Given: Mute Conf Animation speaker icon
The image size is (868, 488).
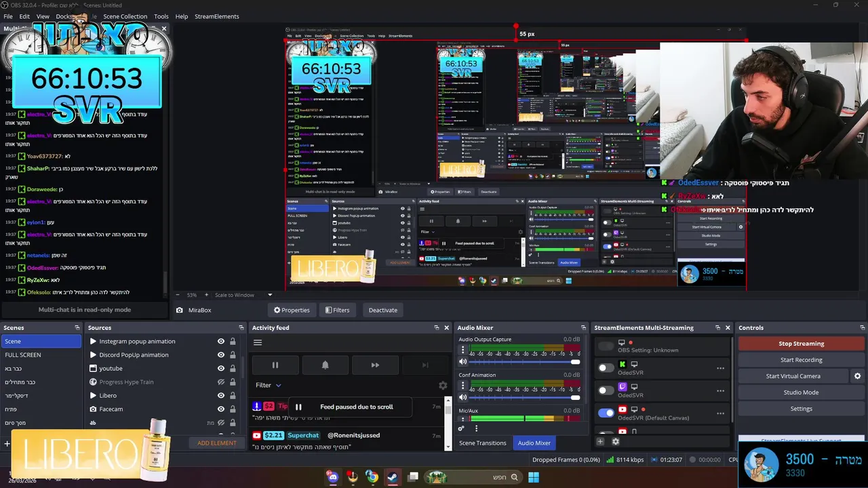Looking at the screenshot, I should (463, 397).
